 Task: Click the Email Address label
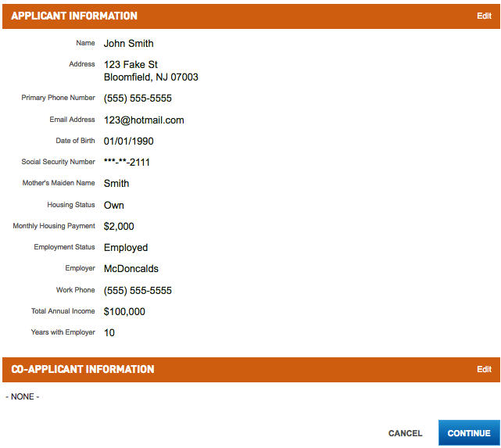pos(72,120)
